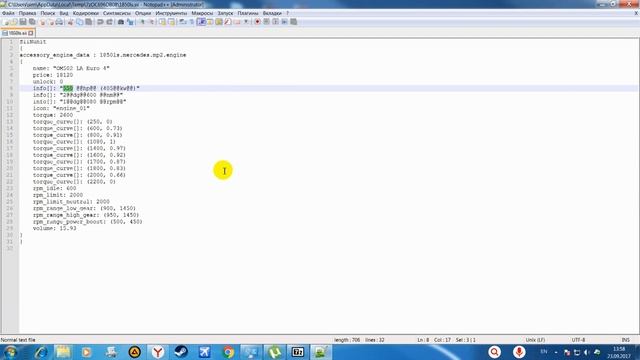The image size is (640, 360).
Task: Open the Кодировки menu
Action: click(x=86, y=13)
